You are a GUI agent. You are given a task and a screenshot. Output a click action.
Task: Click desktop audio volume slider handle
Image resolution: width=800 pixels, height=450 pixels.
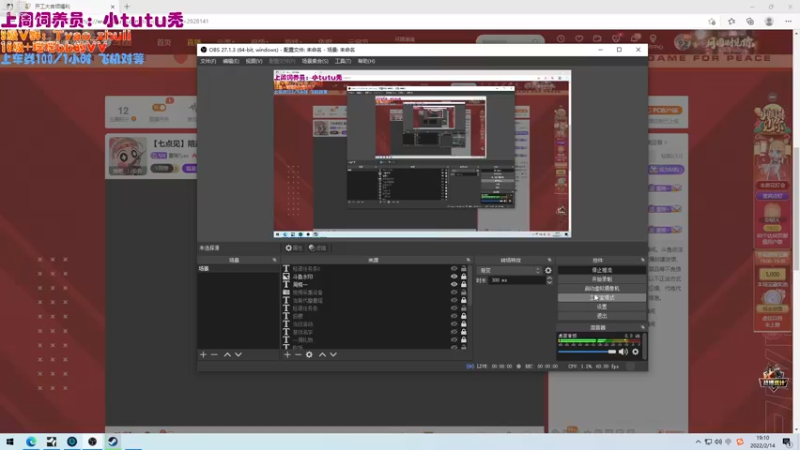click(x=612, y=352)
